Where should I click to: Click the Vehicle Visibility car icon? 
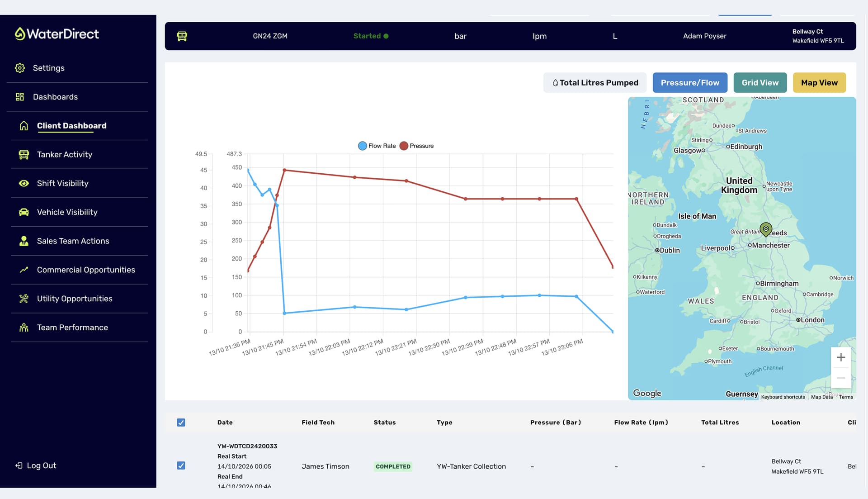24,212
